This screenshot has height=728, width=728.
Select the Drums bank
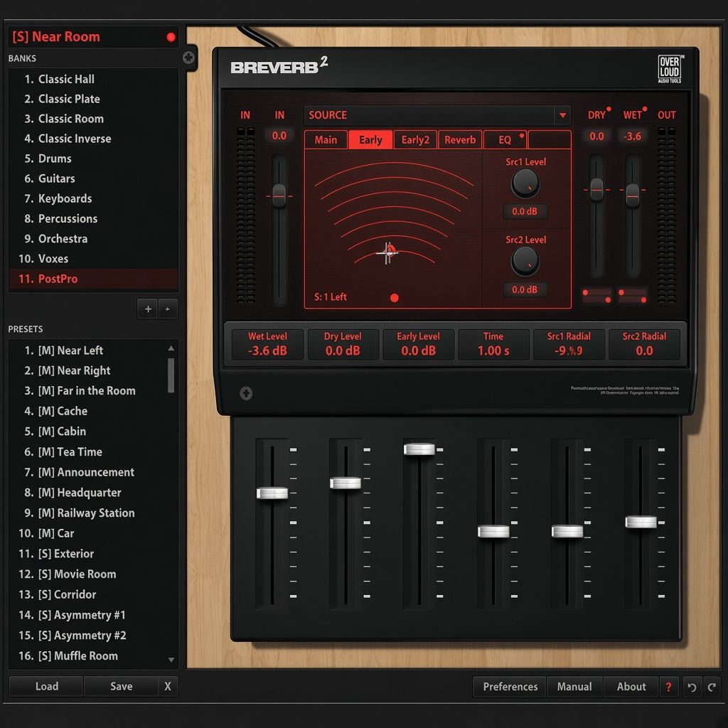93,159
